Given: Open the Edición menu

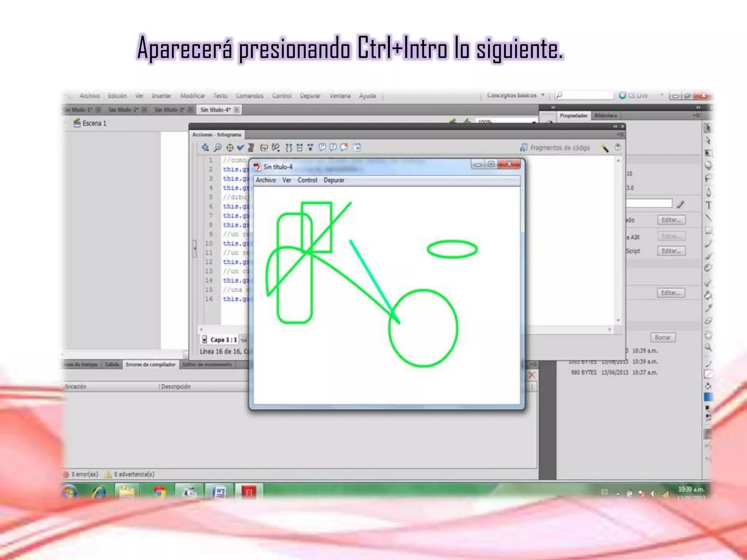Looking at the screenshot, I should (x=117, y=96).
